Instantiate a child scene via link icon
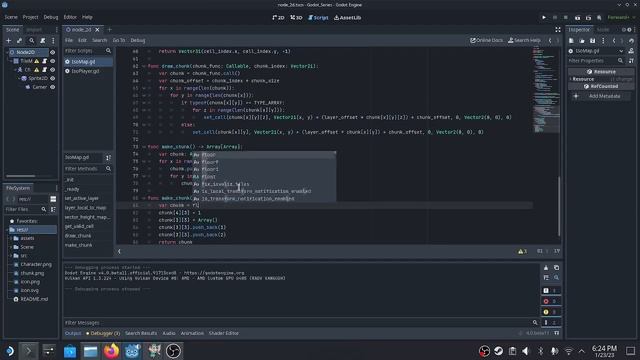 pyautogui.click(x=20, y=40)
